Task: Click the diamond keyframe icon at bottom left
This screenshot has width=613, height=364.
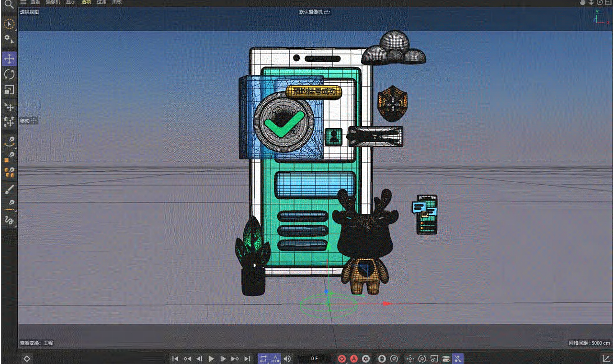Action: click(x=27, y=359)
